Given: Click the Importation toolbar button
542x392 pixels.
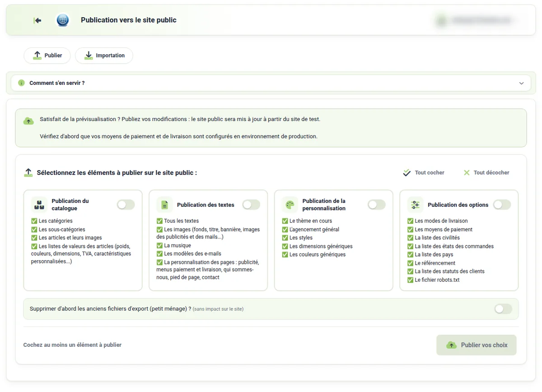Looking at the screenshot, I should pos(104,56).
